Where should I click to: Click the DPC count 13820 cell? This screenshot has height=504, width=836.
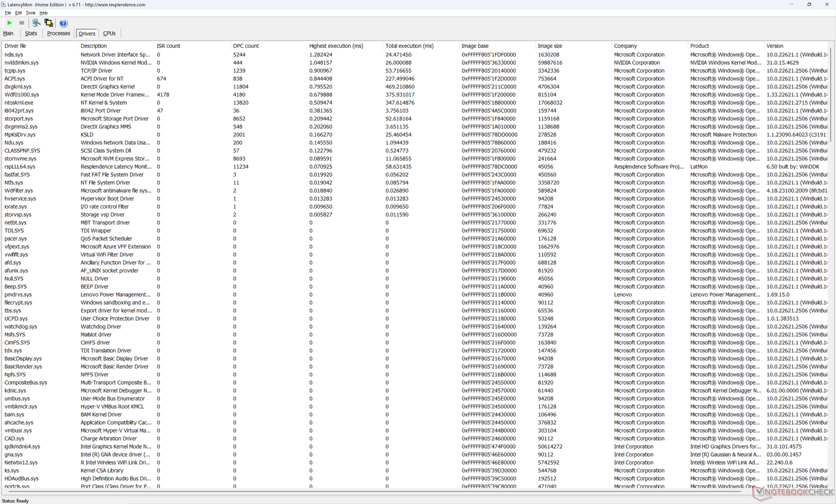[x=240, y=103]
